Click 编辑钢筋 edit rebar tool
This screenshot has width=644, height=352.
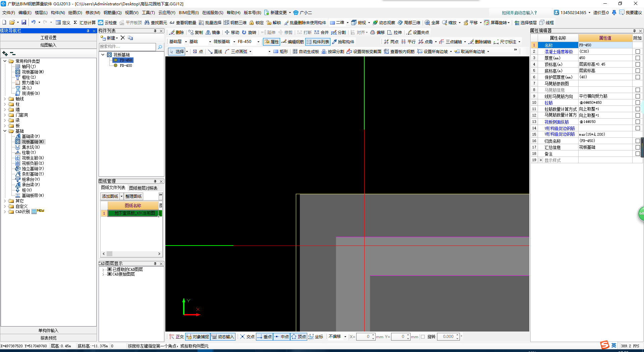tap(292, 42)
